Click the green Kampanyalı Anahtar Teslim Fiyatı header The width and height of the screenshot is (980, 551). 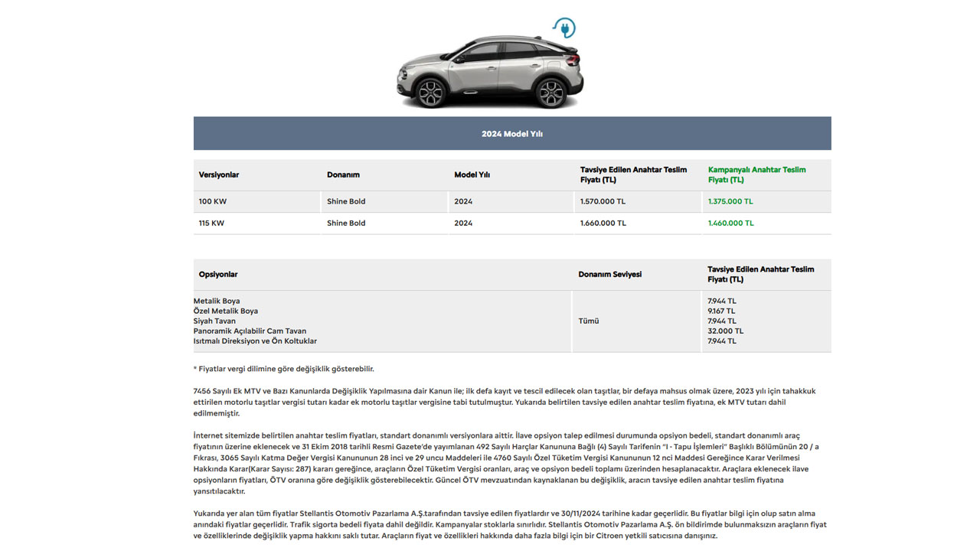[756, 175]
